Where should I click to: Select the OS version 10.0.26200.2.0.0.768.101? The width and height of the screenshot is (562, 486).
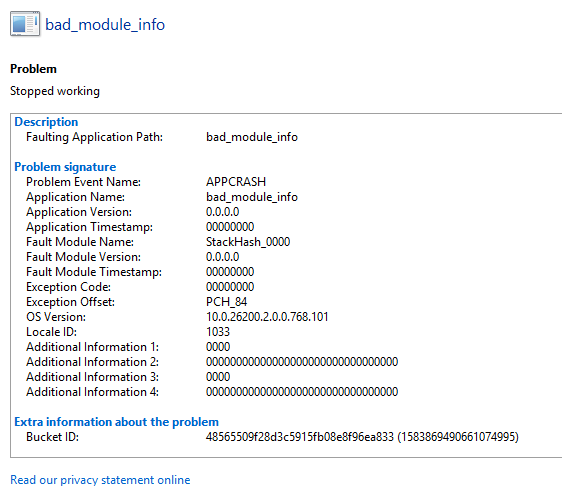pos(267,317)
